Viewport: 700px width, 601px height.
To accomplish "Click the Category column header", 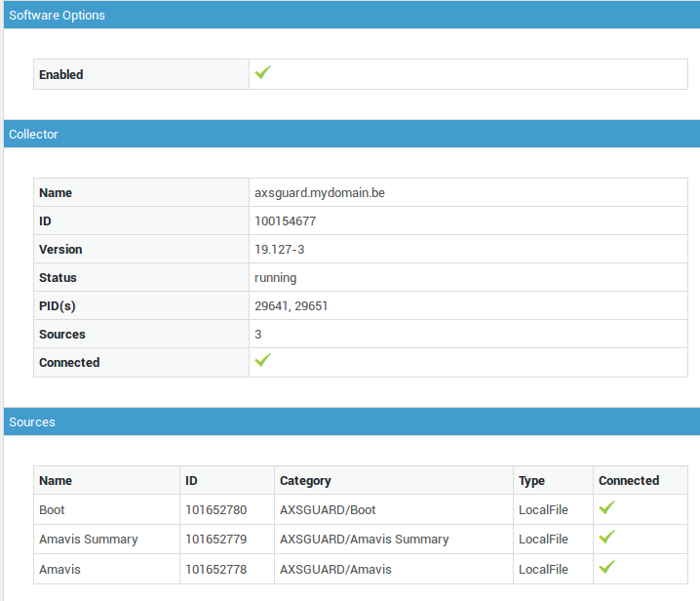I will coord(305,481).
